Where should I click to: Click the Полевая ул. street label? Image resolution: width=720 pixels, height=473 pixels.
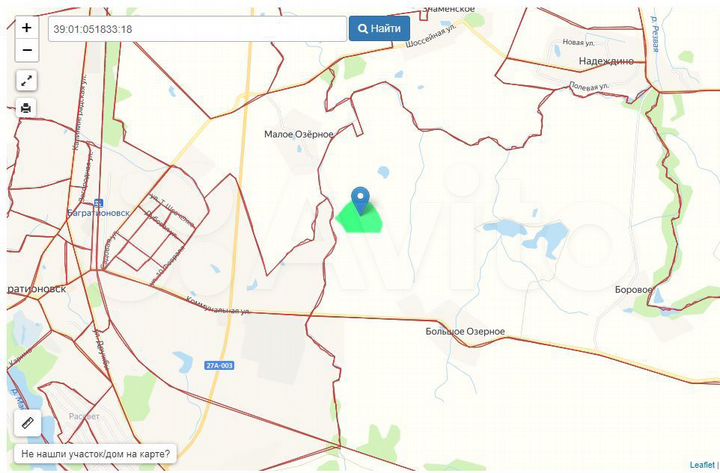coord(590,88)
